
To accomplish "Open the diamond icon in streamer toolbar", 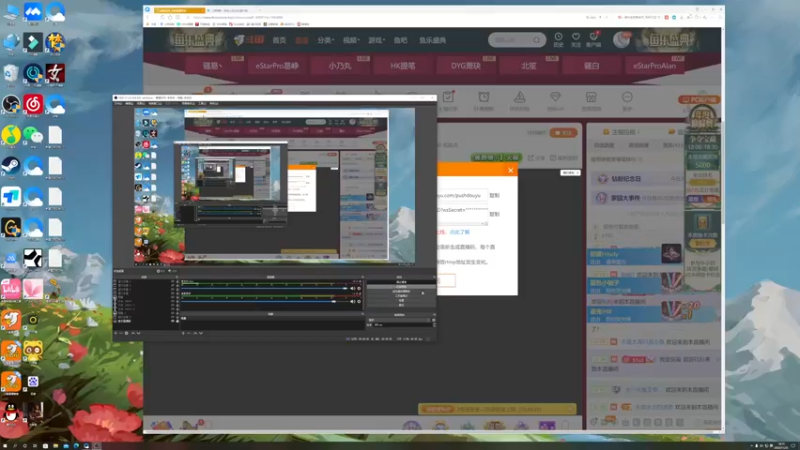I will pyautogui.click(x=555, y=97).
